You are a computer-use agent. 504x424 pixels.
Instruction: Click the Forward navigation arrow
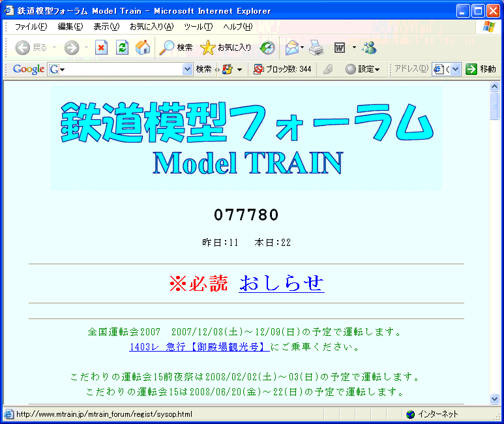(x=71, y=48)
